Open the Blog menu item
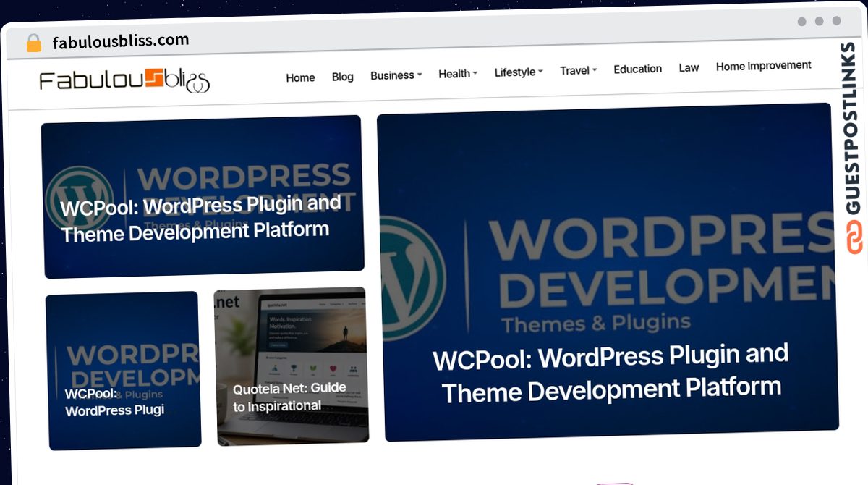Image resolution: width=868 pixels, height=485 pixels. tap(343, 76)
